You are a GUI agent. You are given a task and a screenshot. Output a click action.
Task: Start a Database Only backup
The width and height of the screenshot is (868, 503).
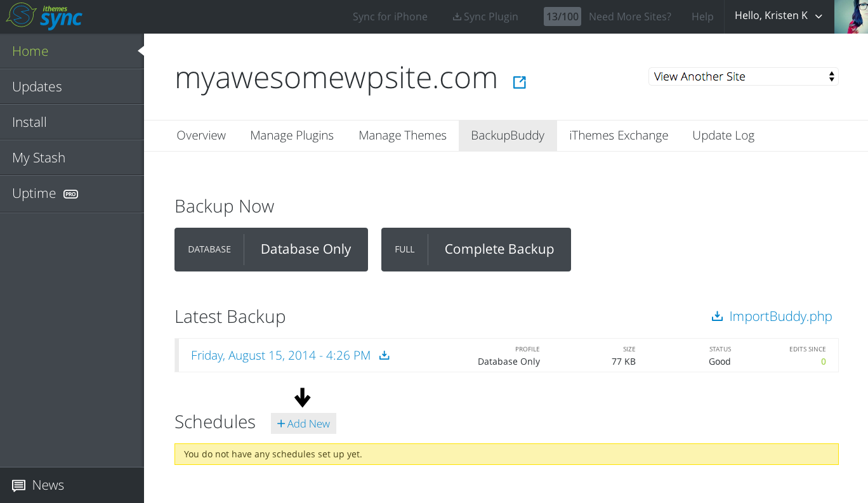(271, 249)
